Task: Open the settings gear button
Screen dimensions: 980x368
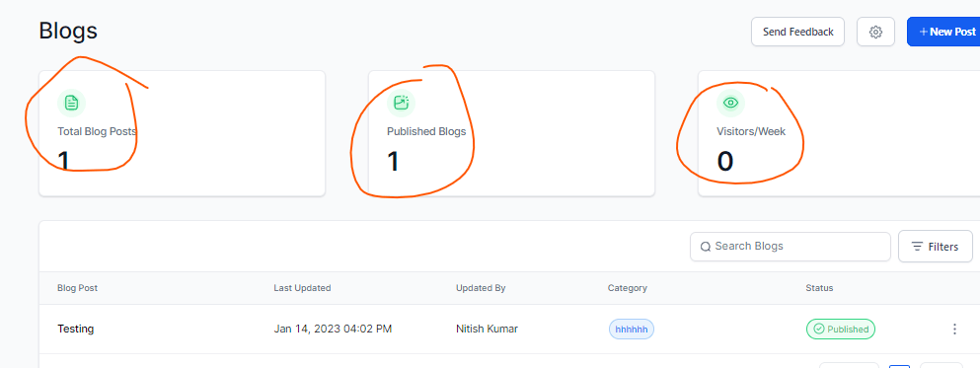Action: (875, 32)
